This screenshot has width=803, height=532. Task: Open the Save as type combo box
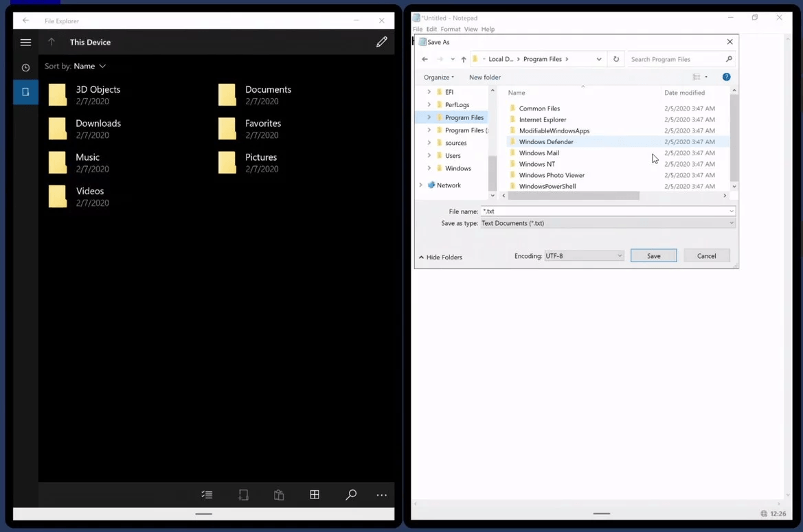point(607,224)
